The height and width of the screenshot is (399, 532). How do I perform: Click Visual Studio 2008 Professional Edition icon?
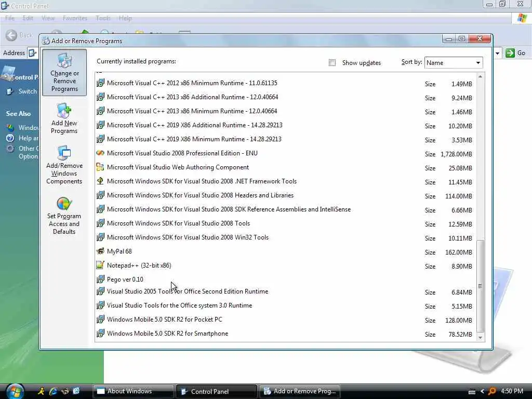[x=100, y=153]
